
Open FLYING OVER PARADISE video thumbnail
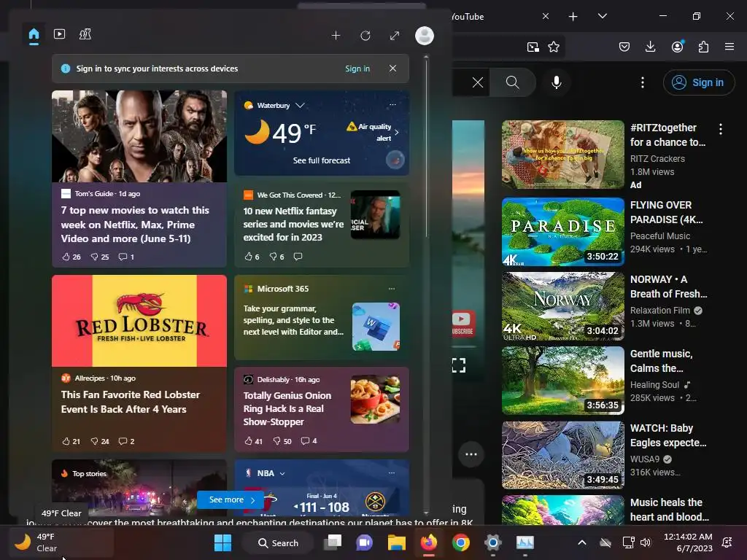click(562, 232)
